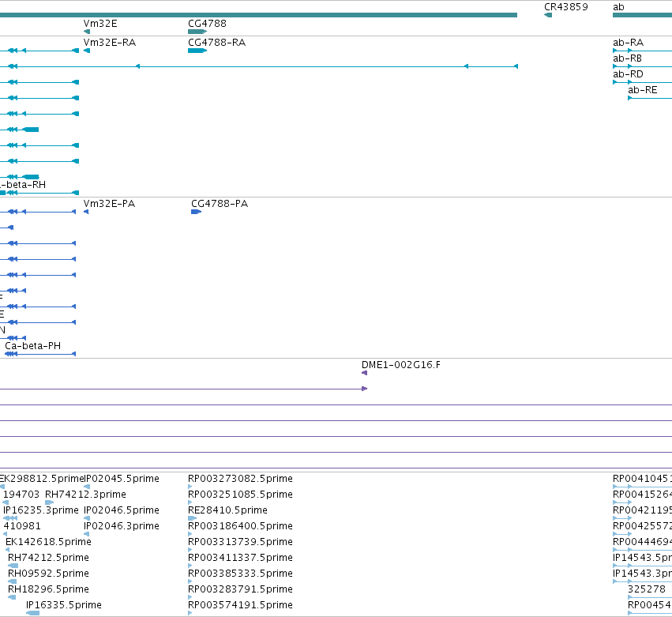The image size is (672, 617).
Task: Select the ab gene label
Action: point(618,7)
